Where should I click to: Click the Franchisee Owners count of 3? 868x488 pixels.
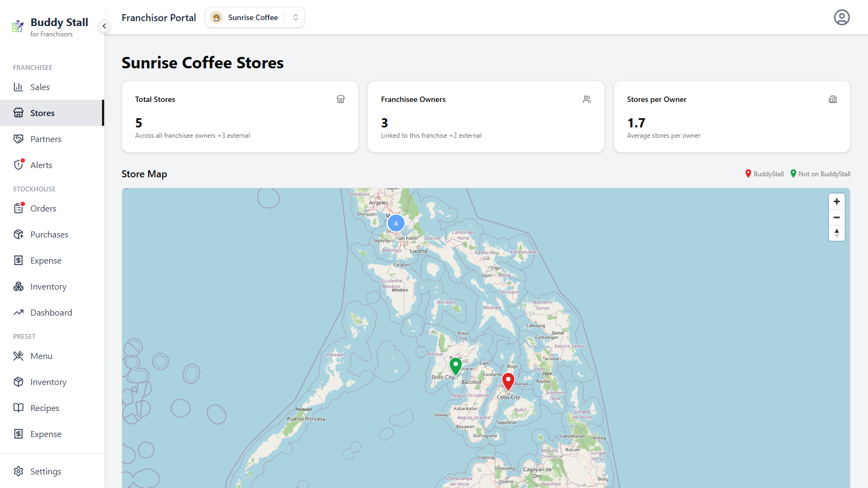tap(385, 123)
